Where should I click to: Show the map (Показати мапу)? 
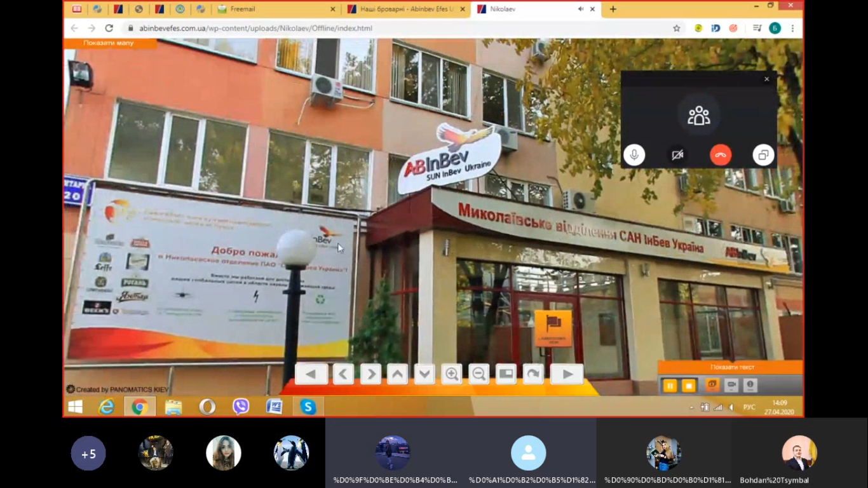click(x=109, y=43)
